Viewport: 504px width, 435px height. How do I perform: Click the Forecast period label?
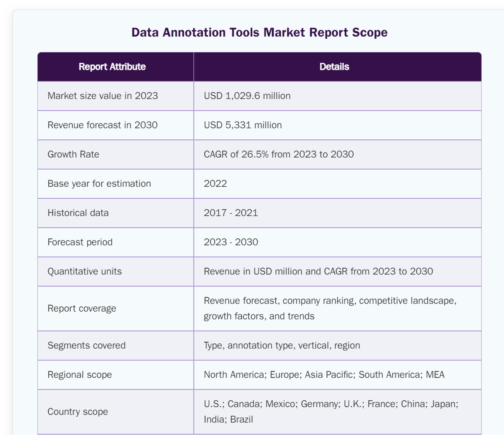tap(80, 242)
